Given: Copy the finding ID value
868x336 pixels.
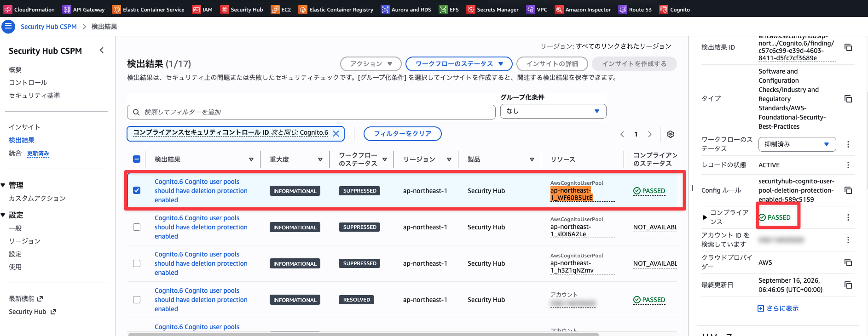Looking at the screenshot, I should [848, 47].
